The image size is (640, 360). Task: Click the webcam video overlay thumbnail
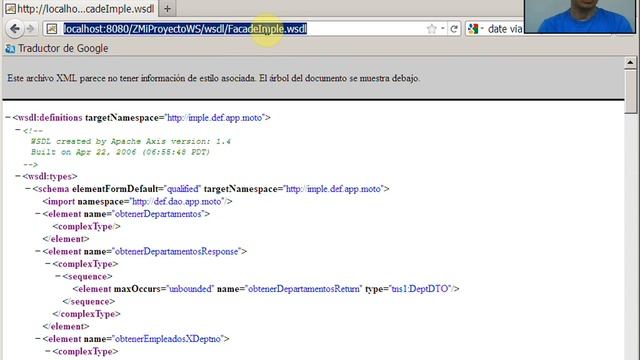pyautogui.click(x=581, y=16)
